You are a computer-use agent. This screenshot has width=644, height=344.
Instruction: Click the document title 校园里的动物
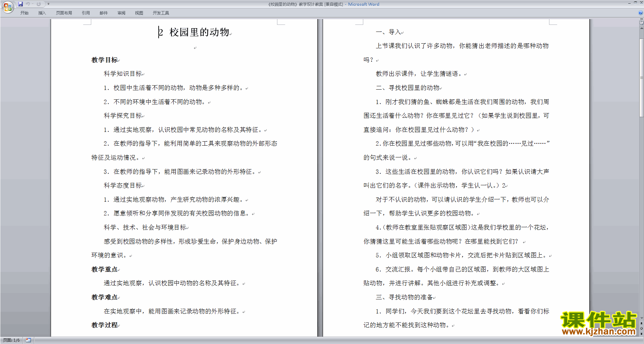[x=199, y=32]
